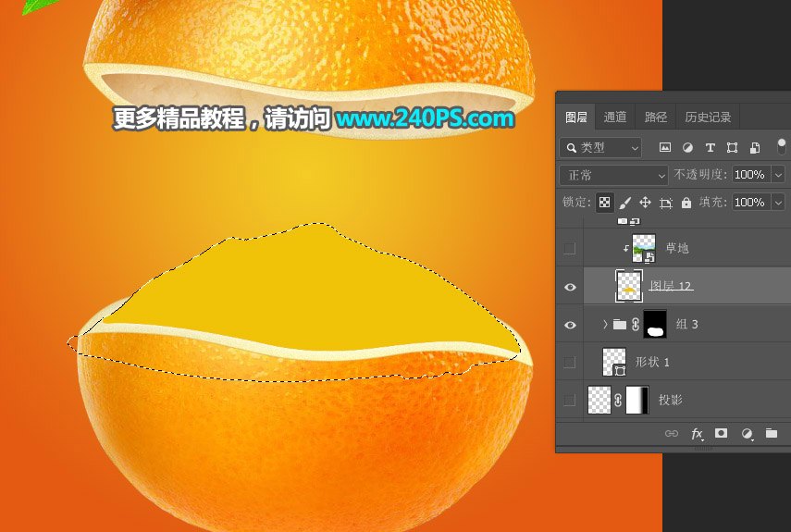This screenshot has height=532, width=791.
Task: Click the 组 3 mask link icon
Action: click(x=636, y=324)
